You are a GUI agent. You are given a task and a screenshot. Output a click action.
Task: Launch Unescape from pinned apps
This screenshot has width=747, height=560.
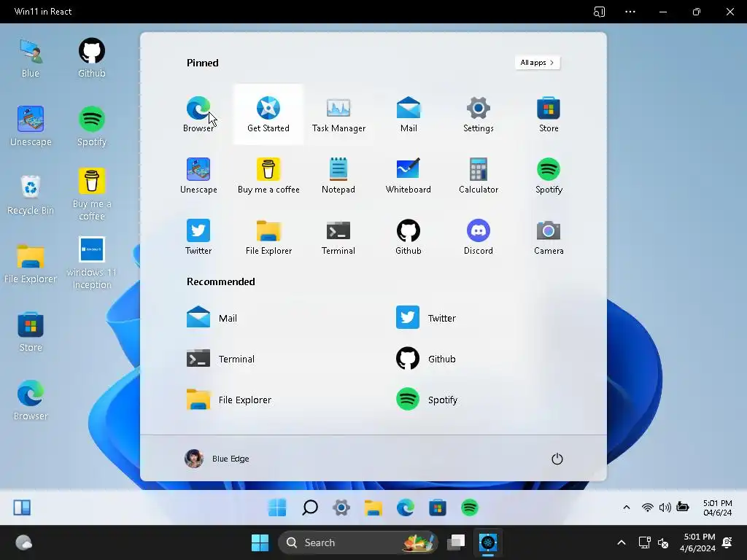click(x=198, y=175)
